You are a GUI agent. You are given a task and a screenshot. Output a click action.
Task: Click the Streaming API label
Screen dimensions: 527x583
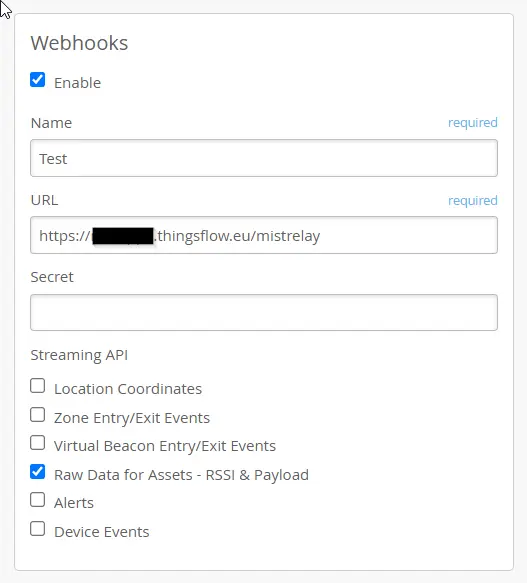point(79,355)
